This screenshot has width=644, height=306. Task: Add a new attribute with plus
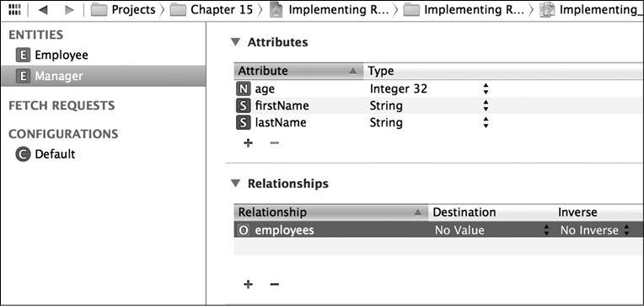pos(248,143)
